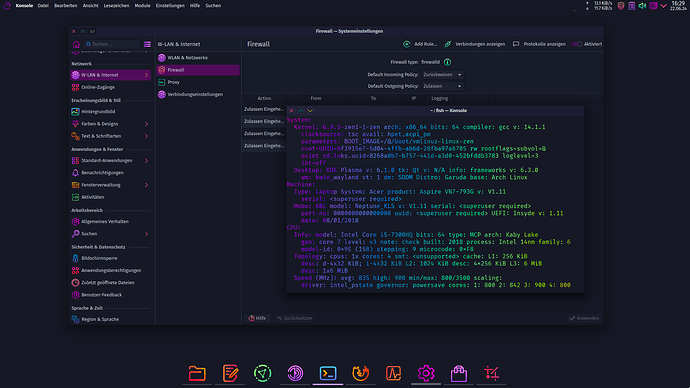The height and width of the screenshot is (388, 690).
Task: Click Verbindungen anzeigen button
Action: [x=475, y=44]
